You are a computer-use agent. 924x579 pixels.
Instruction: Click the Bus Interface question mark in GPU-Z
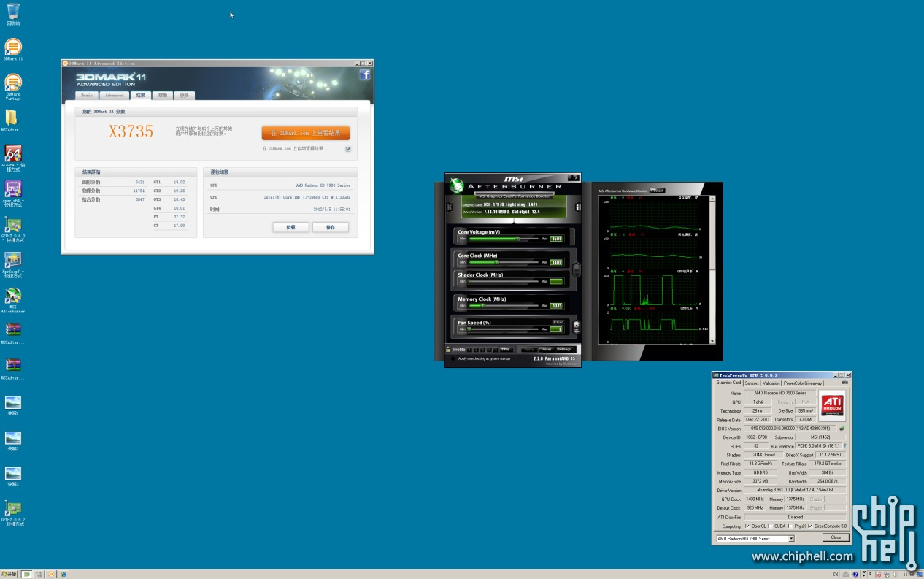[x=845, y=445]
